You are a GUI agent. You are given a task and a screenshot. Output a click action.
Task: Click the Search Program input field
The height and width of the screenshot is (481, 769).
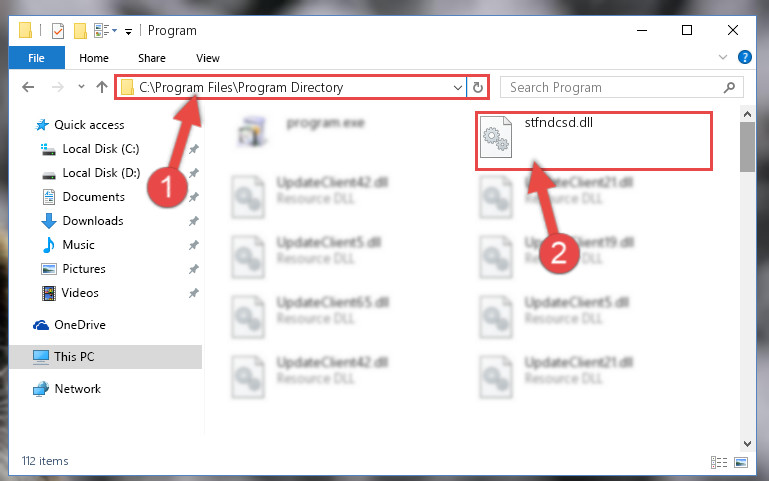click(x=613, y=87)
